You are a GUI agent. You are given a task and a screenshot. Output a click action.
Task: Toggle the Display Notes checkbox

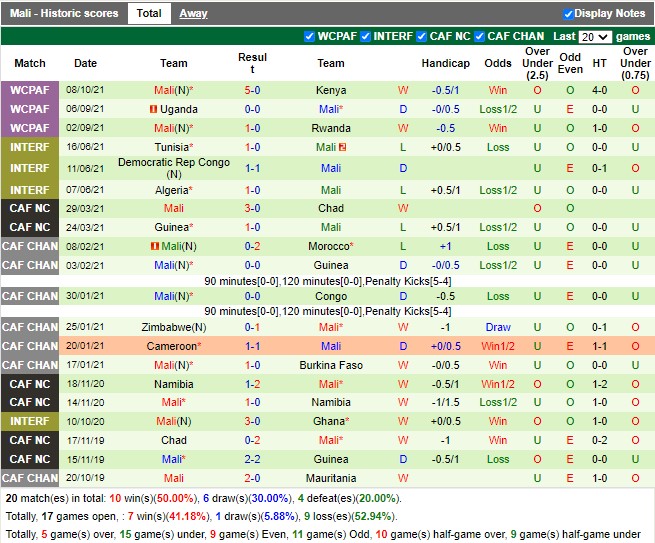[x=568, y=14]
